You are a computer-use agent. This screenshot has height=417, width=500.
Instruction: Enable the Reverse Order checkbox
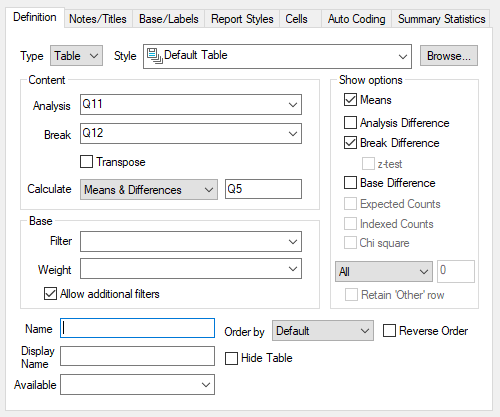(x=389, y=331)
